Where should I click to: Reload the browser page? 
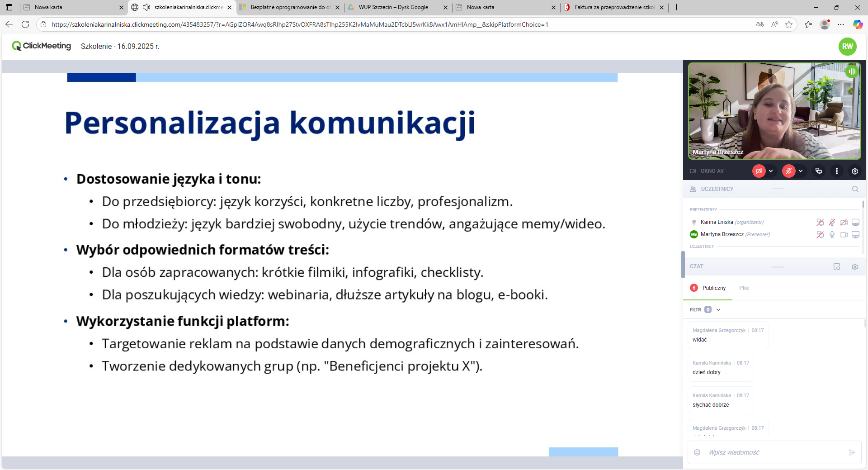click(25, 24)
